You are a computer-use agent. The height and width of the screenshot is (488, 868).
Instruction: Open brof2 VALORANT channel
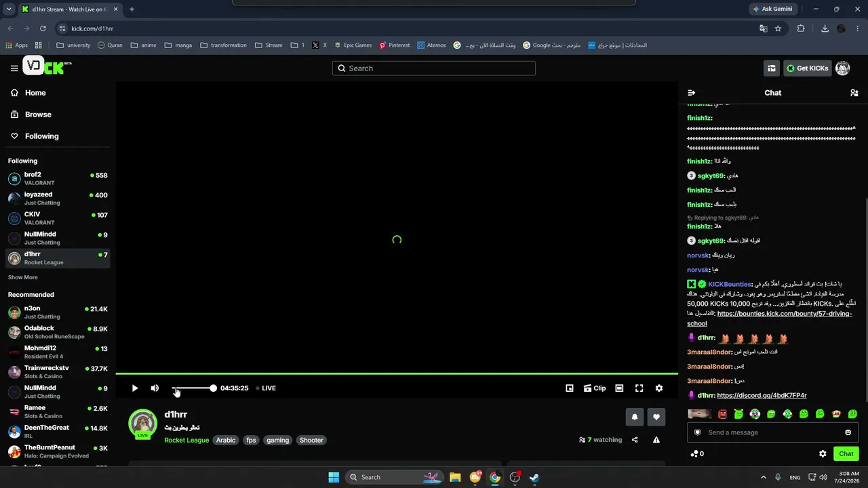pos(58,179)
